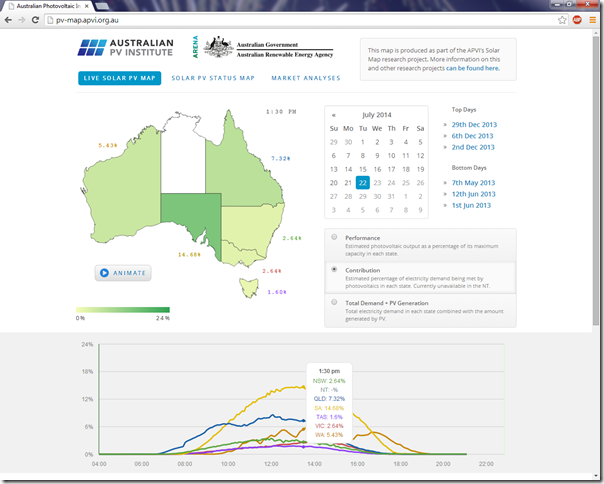Open the Chrome hamburger menu
Viewport: 604px width, 484px height.
pyautogui.click(x=592, y=20)
